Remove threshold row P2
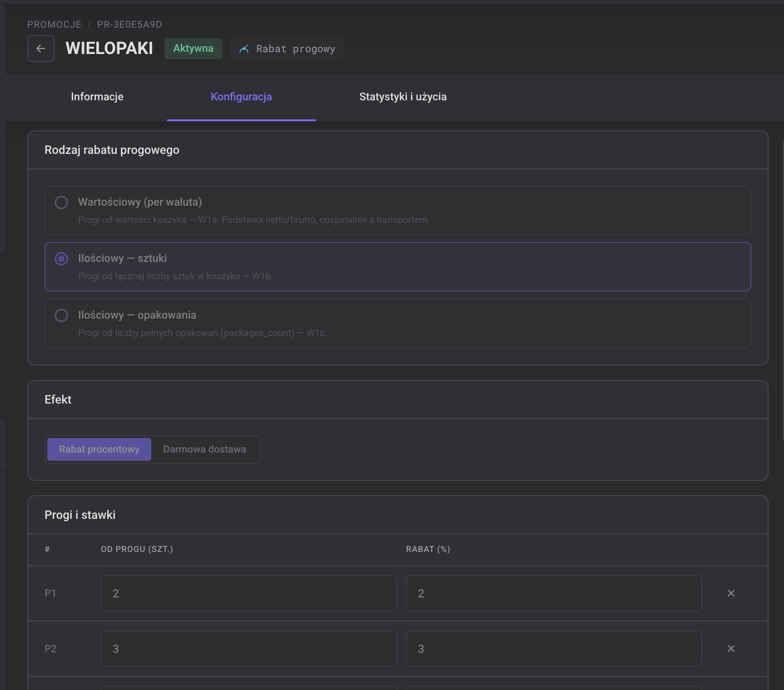 [x=731, y=649]
